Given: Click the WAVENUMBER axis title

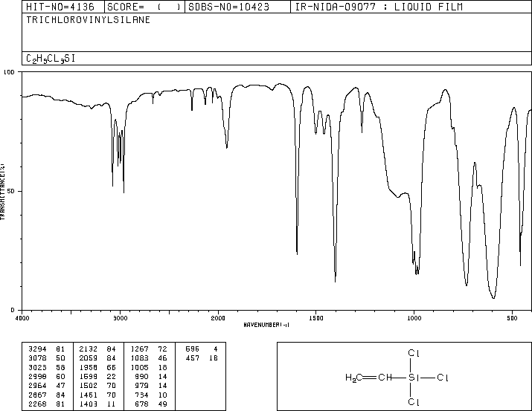Looking at the screenshot, I should pos(266,325).
